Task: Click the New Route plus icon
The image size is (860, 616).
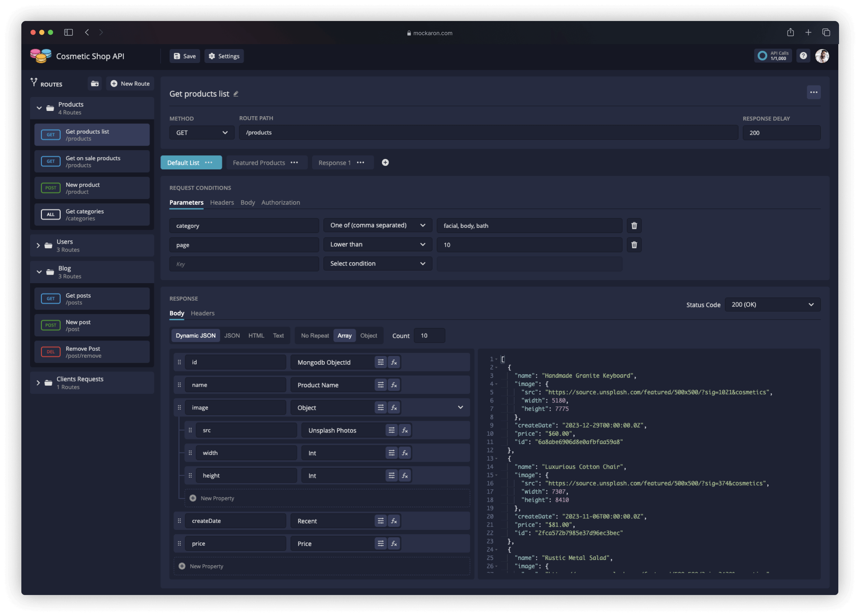Action: point(114,83)
